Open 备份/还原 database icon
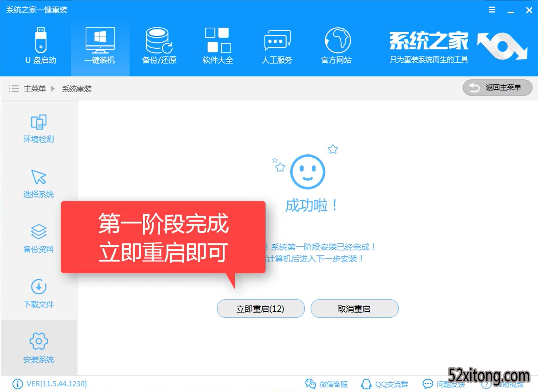The width and height of the screenshot is (538, 392). pyautogui.click(x=159, y=40)
